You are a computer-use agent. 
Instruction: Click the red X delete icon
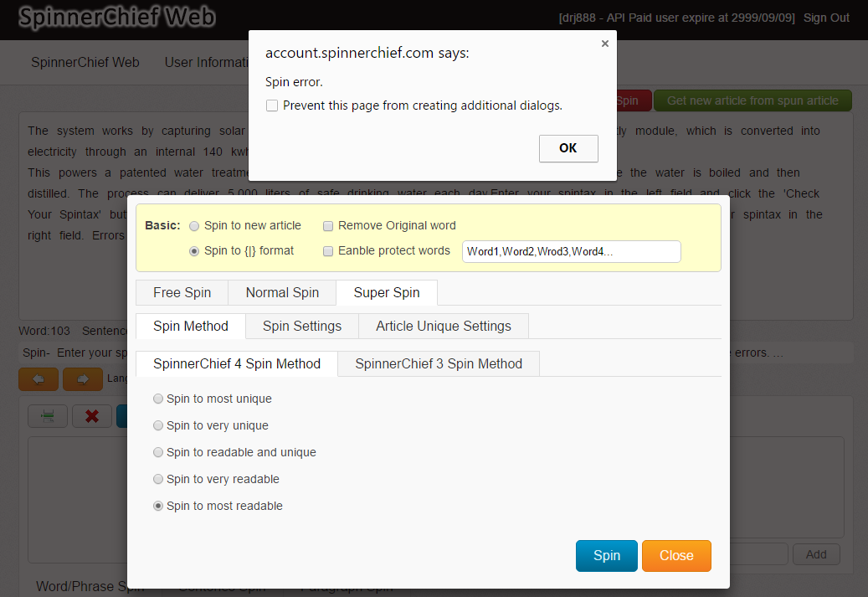click(x=92, y=416)
